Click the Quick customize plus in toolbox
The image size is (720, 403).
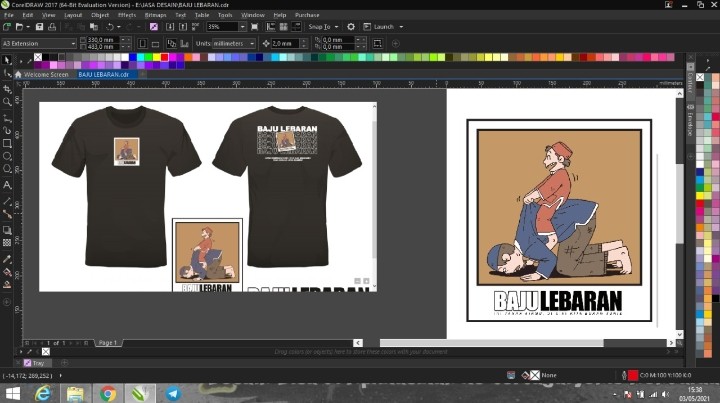(6, 302)
